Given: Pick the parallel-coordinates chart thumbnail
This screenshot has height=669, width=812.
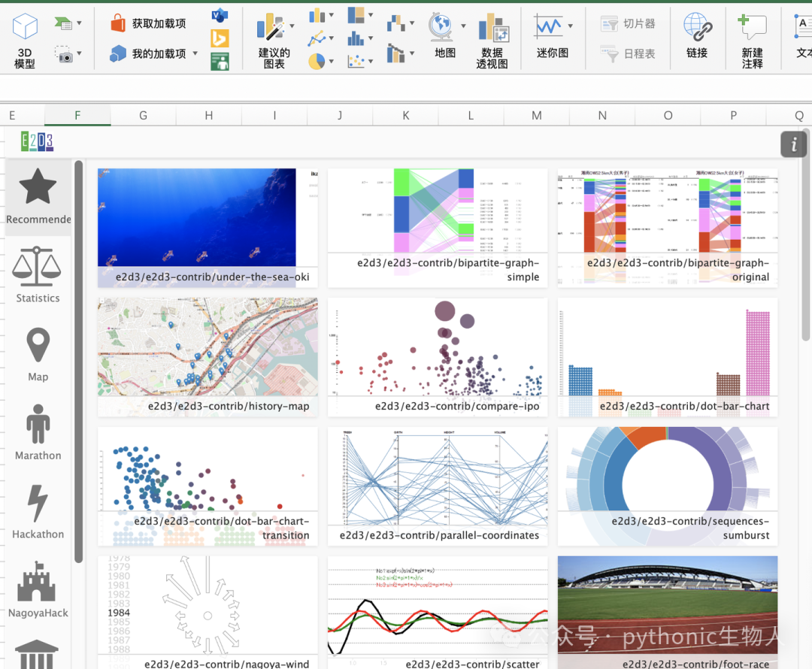Looking at the screenshot, I should (x=438, y=487).
